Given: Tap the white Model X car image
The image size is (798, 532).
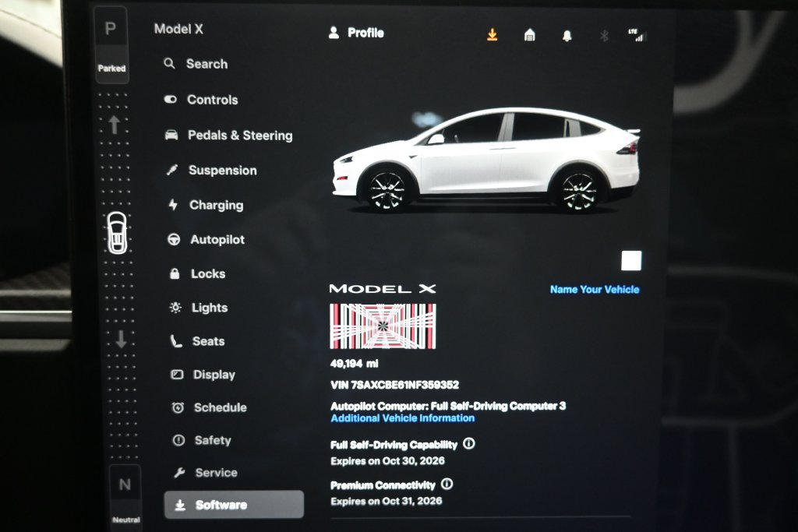Looking at the screenshot, I should click(486, 160).
